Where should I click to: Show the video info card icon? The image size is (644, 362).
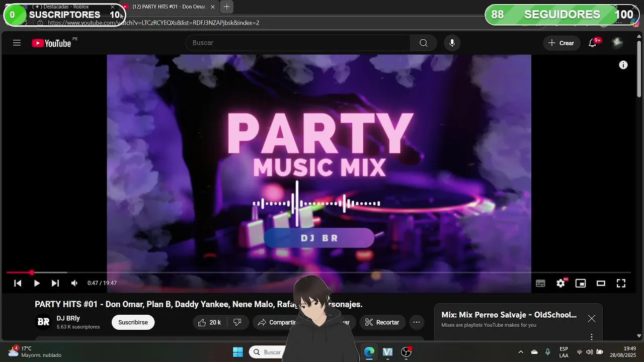[623, 65]
